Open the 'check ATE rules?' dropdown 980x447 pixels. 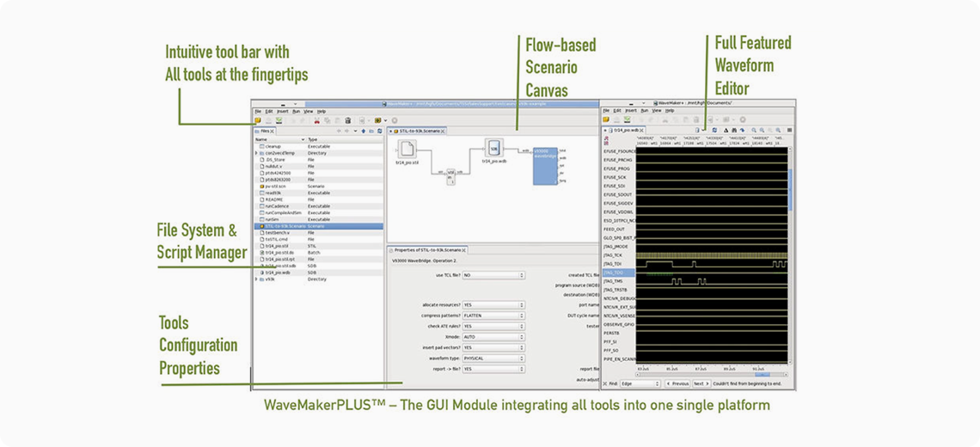493,327
